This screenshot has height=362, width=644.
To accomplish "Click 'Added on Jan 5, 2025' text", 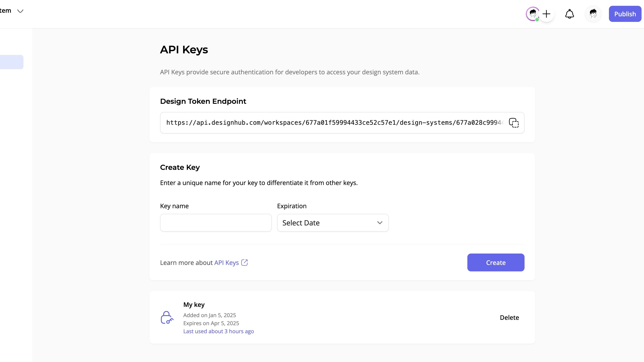I will tap(209, 315).
